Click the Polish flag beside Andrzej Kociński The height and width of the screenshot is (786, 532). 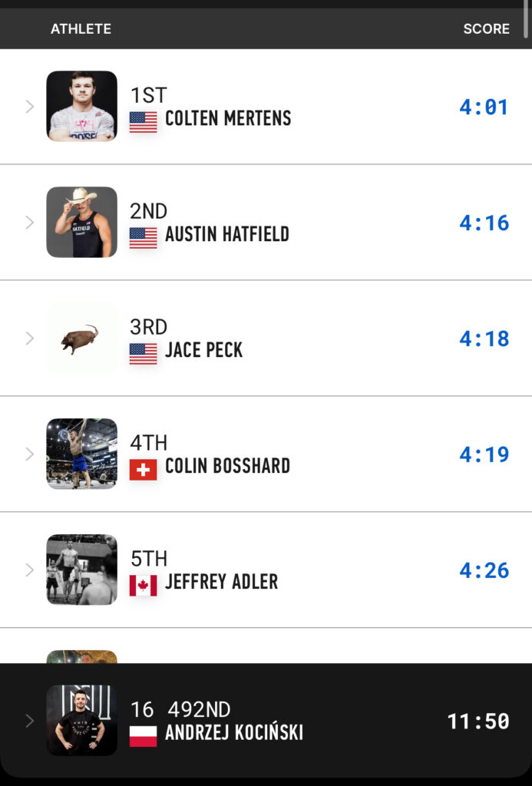(143, 735)
